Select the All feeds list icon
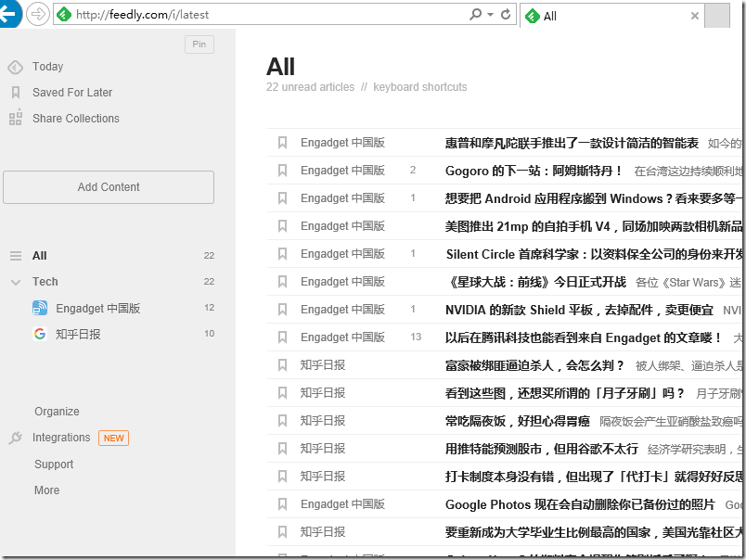Image resolution: width=746 pixels, height=560 pixels. click(16, 256)
